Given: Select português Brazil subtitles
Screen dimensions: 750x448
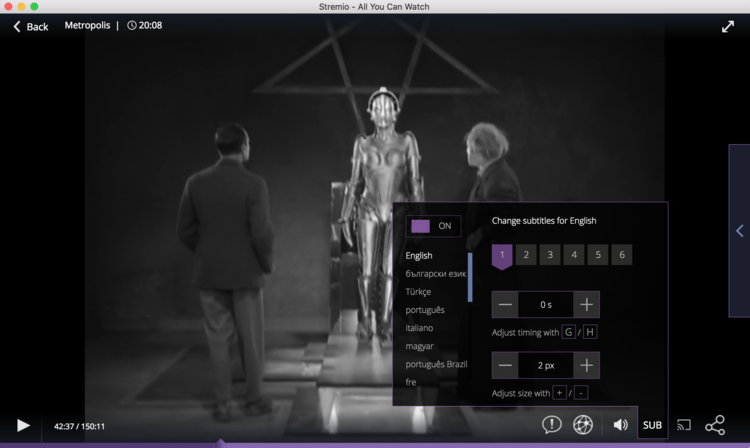Looking at the screenshot, I should 436,364.
